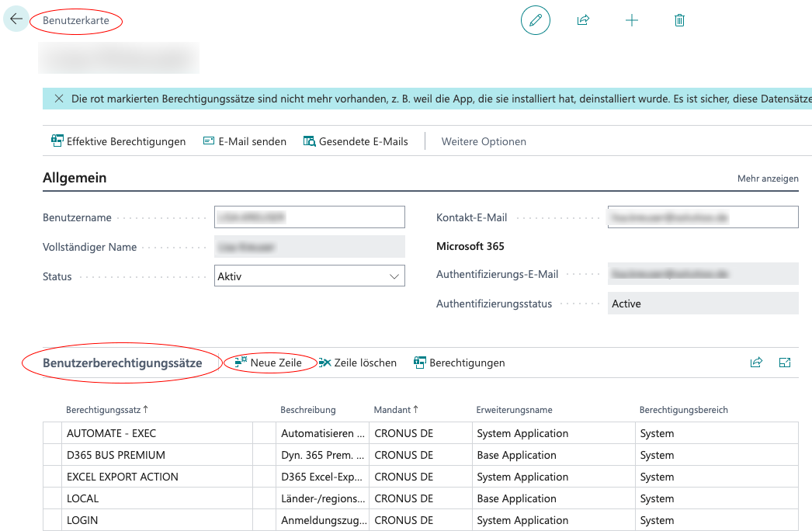Viewport: 812px width, 531px height.
Task: Click CRONUS DE in the LOGIN row
Action: (x=421, y=520)
